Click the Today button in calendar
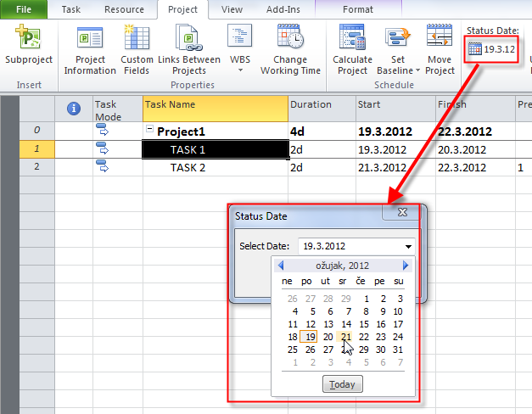The image size is (532, 414). 343,384
